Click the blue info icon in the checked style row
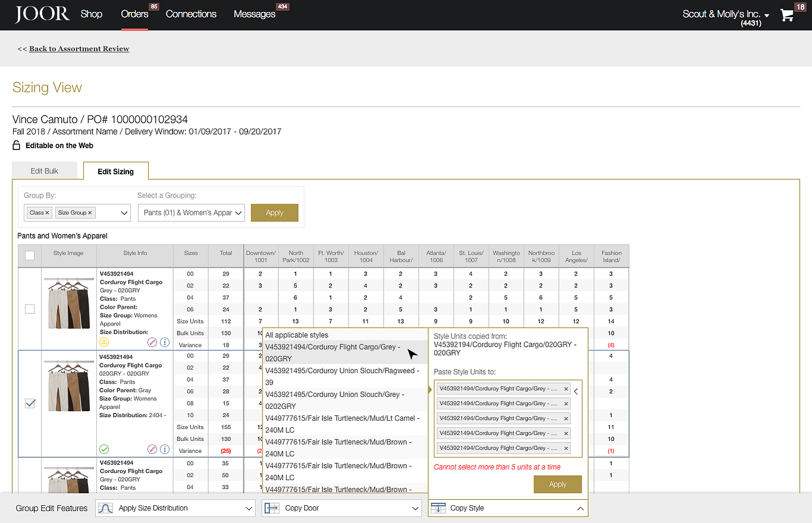Screen dimensions: 812x523 point(165,449)
